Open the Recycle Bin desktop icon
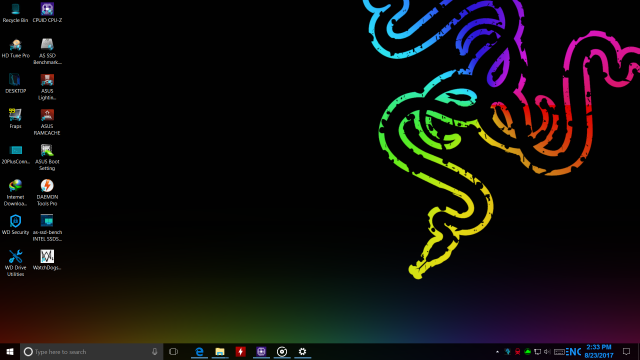Screen dimensions: 640x360 point(16,13)
